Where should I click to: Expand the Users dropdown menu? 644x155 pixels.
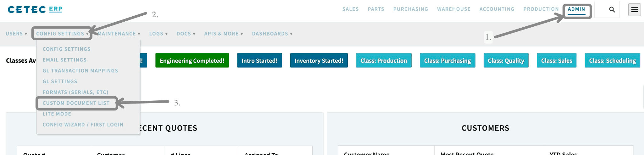pyautogui.click(x=16, y=34)
